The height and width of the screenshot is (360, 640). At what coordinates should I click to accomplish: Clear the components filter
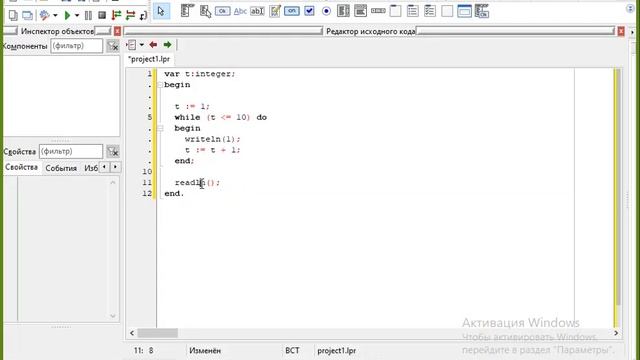pos(112,46)
